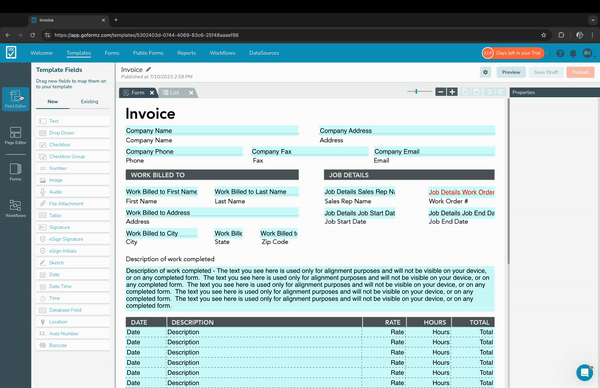The width and height of the screenshot is (600, 388).
Task: Select the Barcode field type
Action: click(x=73, y=345)
